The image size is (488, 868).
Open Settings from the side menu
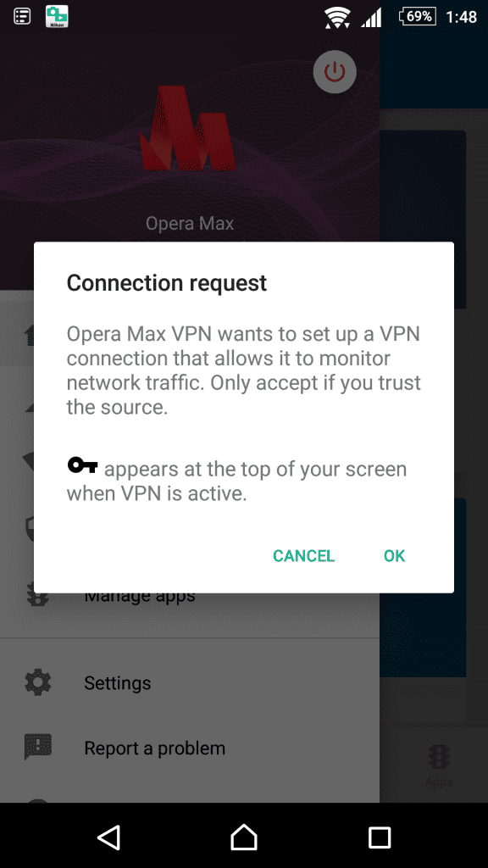pyautogui.click(x=117, y=683)
